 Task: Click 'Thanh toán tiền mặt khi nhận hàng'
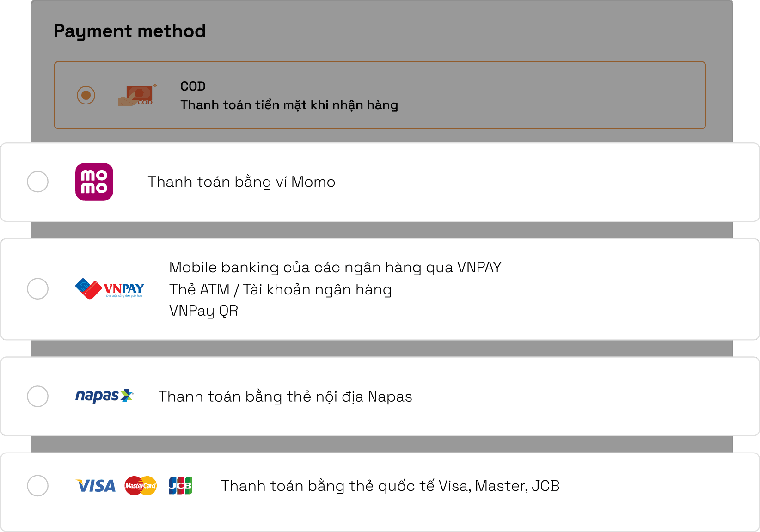point(289,105)
